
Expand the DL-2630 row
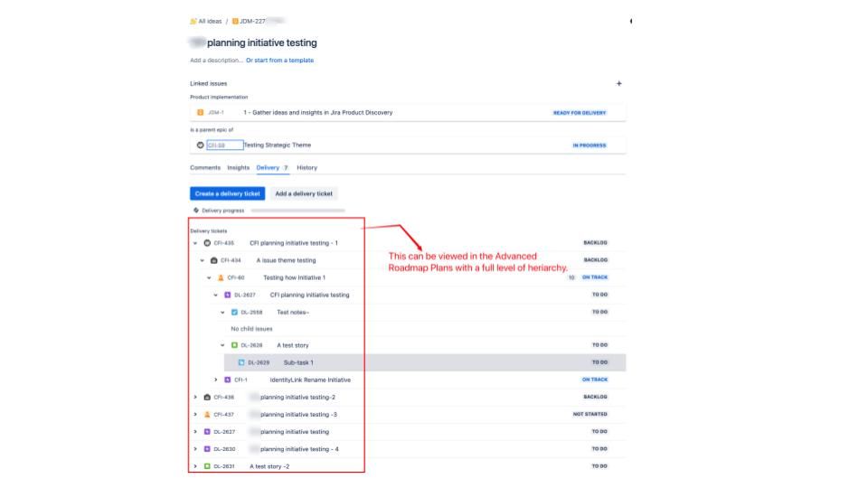coord(195,449)
